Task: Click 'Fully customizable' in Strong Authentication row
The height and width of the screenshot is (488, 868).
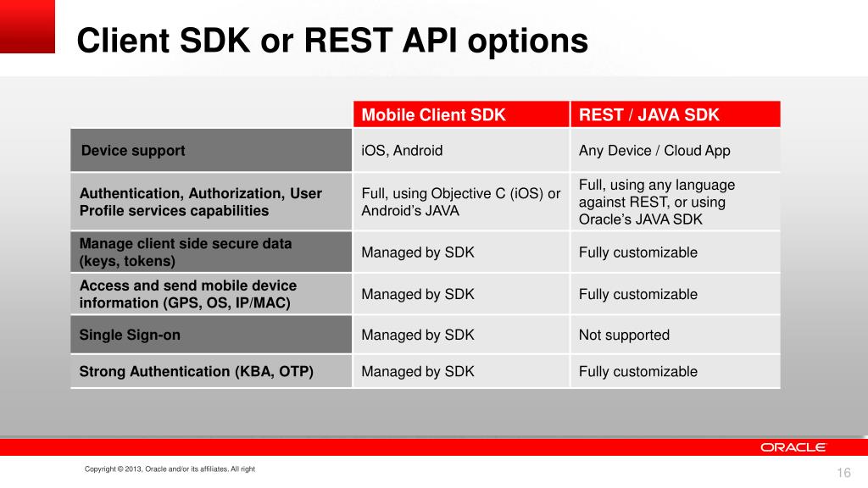Action: pyautogui.click(x=676, y=371)
